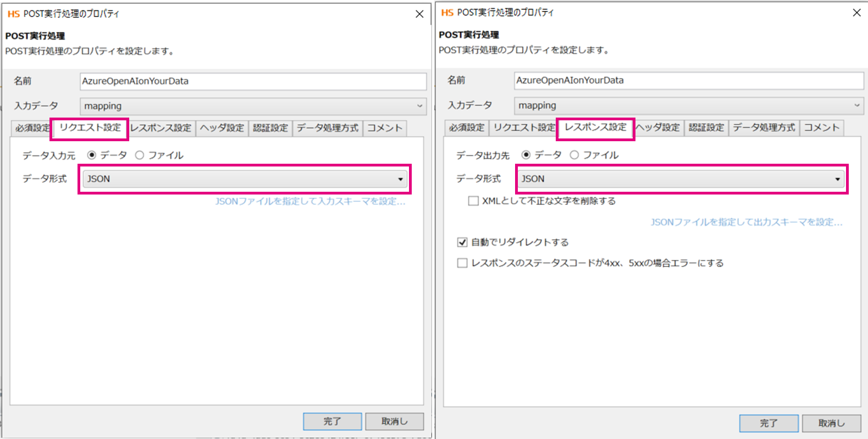Switch to レスポンス設定 tab in left dialog
Image resolution: width=868 pixels, height=439 pixels.
point(161,128)
